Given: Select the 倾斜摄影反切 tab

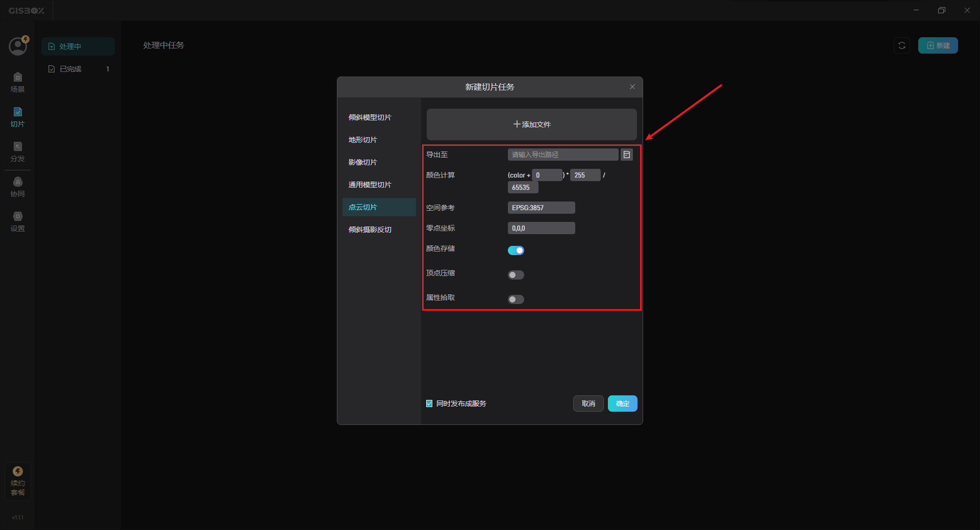Looking at the screenshot, I should pos(379,230).
